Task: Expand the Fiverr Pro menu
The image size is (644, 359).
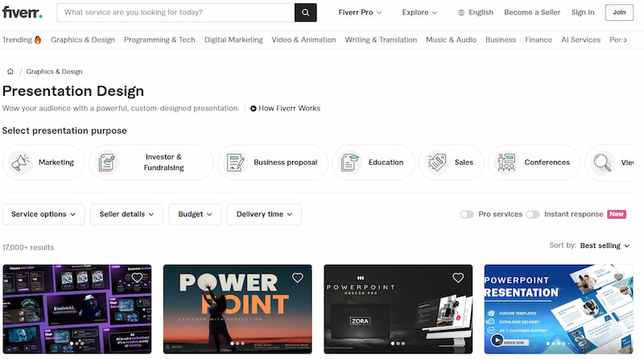Action: click(360, 12)
